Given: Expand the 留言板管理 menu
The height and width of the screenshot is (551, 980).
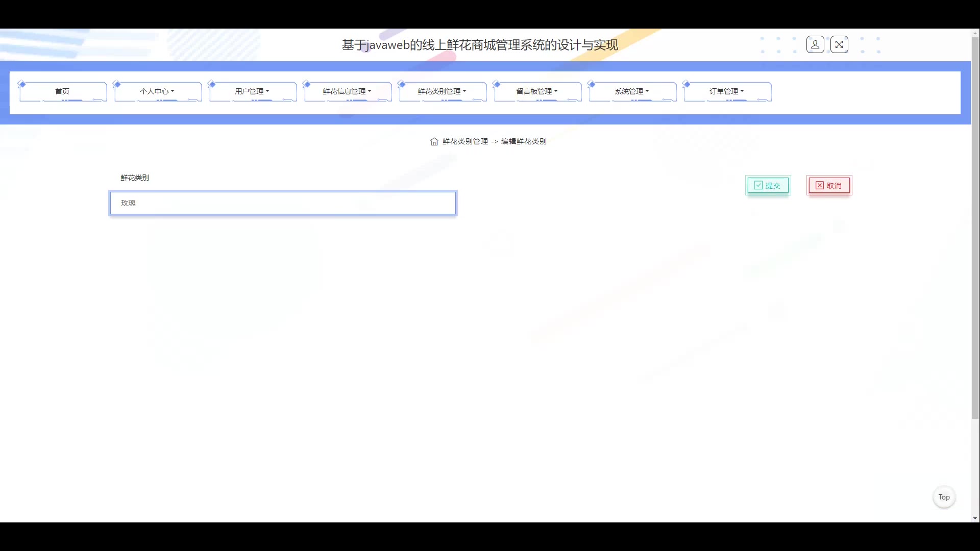Looking at the screenshot, I should tap(537, 92).
